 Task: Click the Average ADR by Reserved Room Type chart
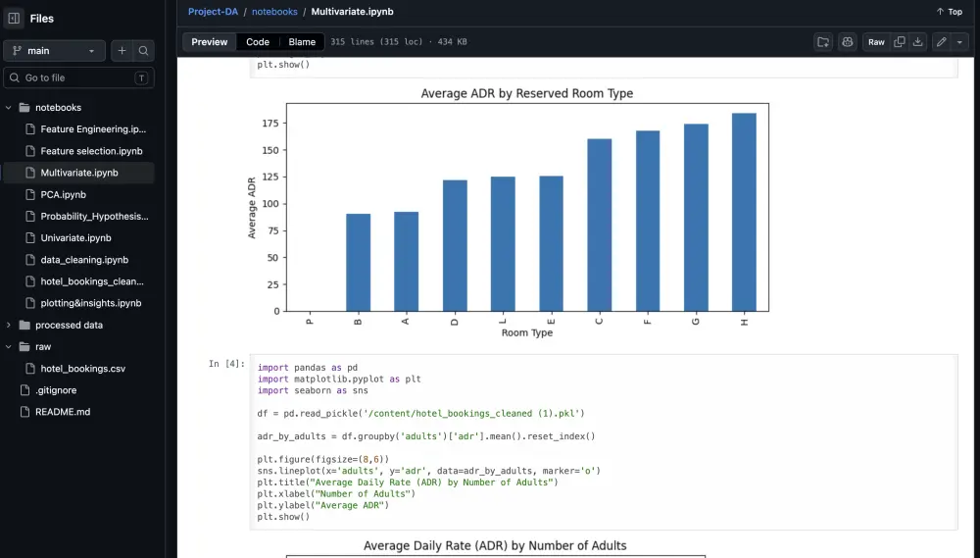pos(510,213)
